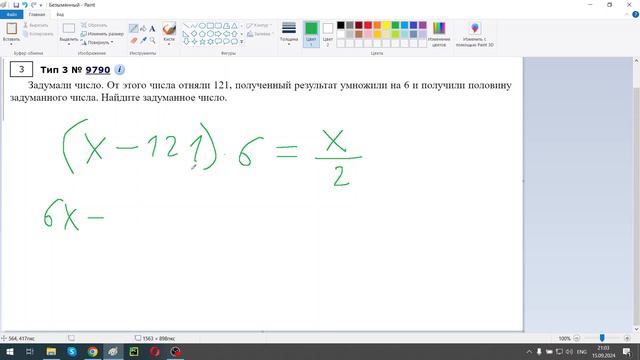Open the Windows Start menu
The image size is (640, 360).
tap(9, 351)
